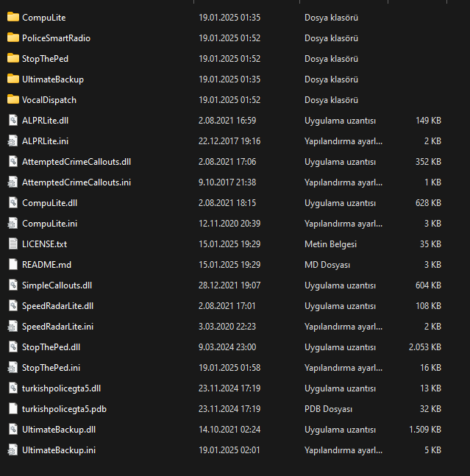Viewport: 470px width, 476px height.
Task: Click the SpeedRadarLite.dll file icon
Action: tap(13, 306)
